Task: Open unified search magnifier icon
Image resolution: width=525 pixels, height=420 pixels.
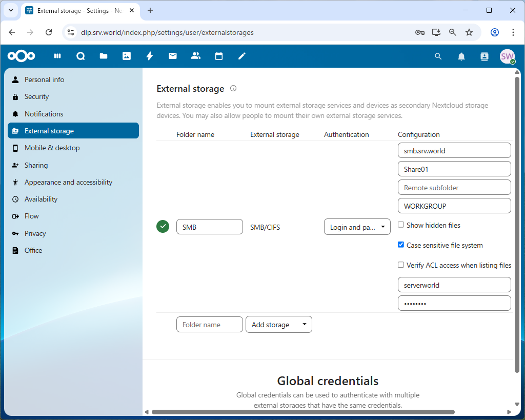Action: tap(438, 56)
